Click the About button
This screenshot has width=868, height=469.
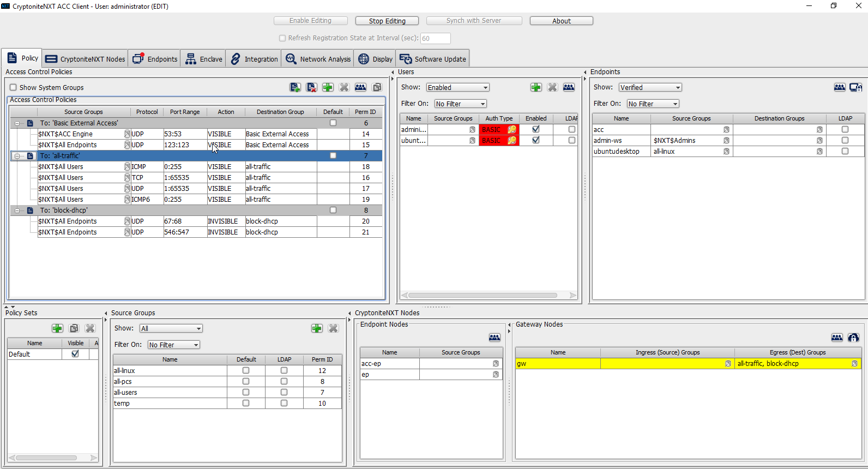[562, 21]
